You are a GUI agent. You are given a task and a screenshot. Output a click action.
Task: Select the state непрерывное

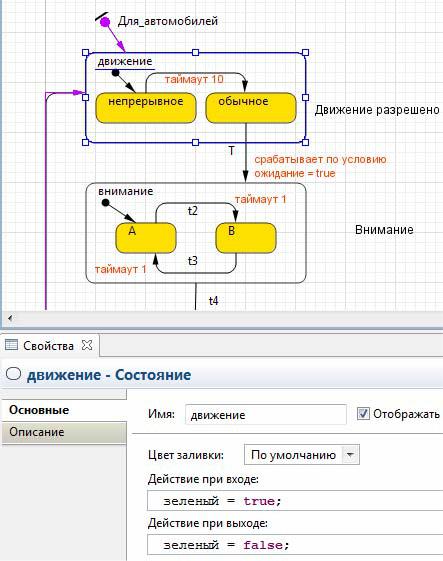[146, 108]
